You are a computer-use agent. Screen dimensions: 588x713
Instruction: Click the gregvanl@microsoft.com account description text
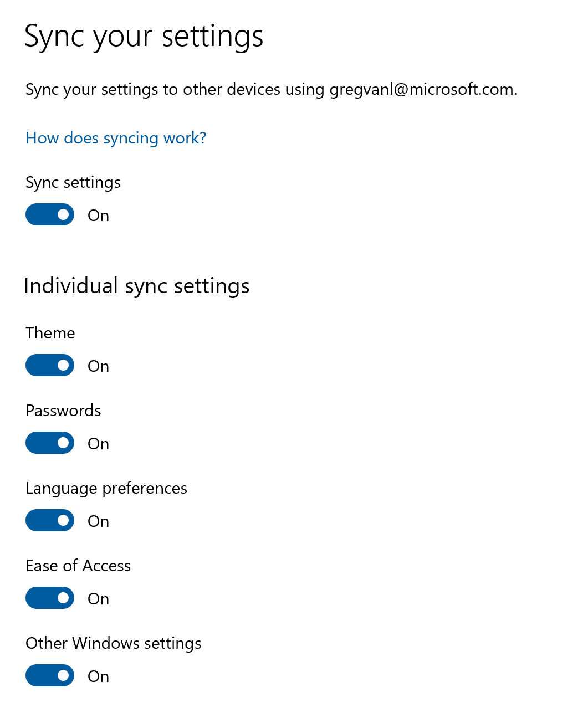point(272,90)
